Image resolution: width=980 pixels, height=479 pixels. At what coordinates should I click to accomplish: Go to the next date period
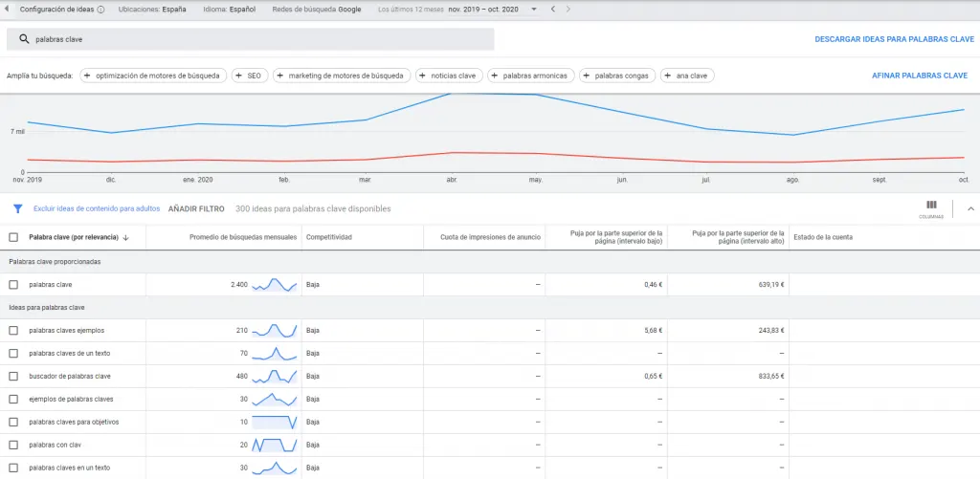point(568,9)
